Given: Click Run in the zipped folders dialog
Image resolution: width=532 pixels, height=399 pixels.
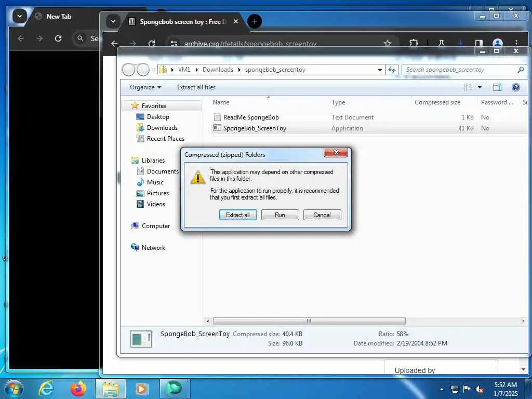Looking at the screenshot, I should 280,215.
